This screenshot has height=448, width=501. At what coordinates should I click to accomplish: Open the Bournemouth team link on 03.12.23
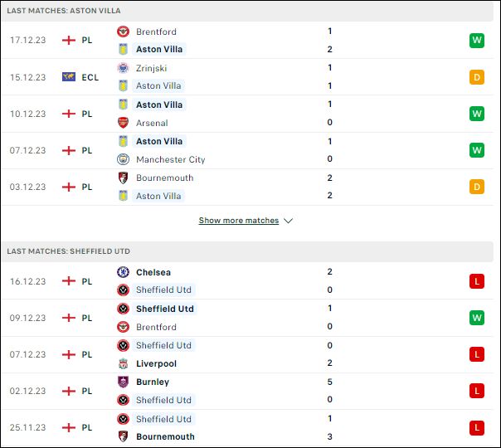[164, 178]
